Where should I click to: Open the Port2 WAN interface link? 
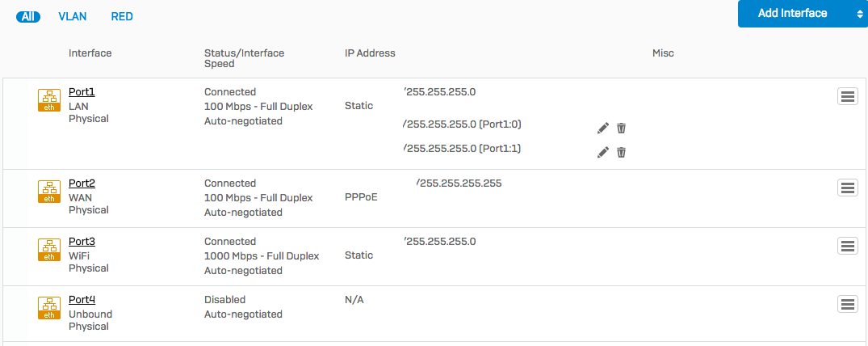tap(82, 183)
